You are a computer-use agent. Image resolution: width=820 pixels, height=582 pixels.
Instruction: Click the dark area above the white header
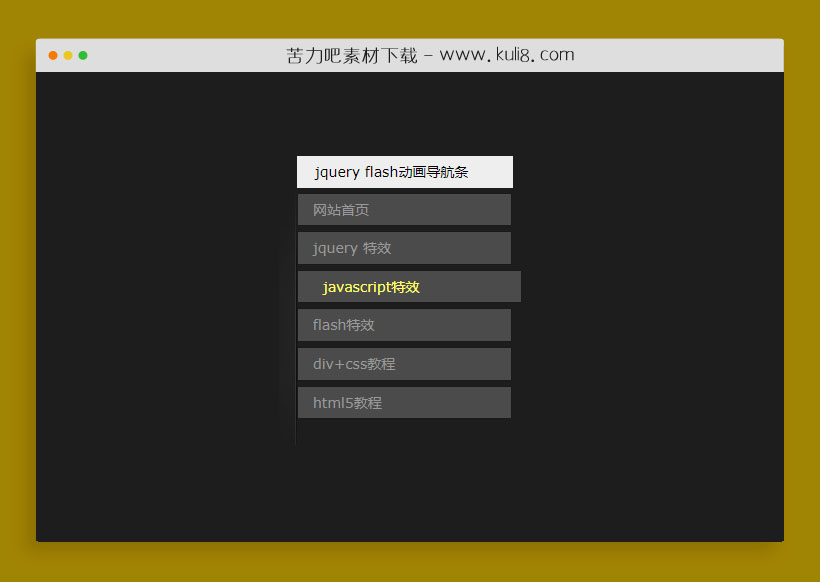[404, 110]
